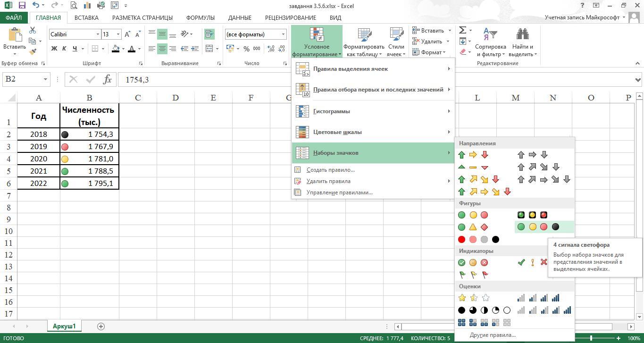The width and height of the screenshot is (644, 343).
Task: Click the add new sheet button
Action: [100, 326]
